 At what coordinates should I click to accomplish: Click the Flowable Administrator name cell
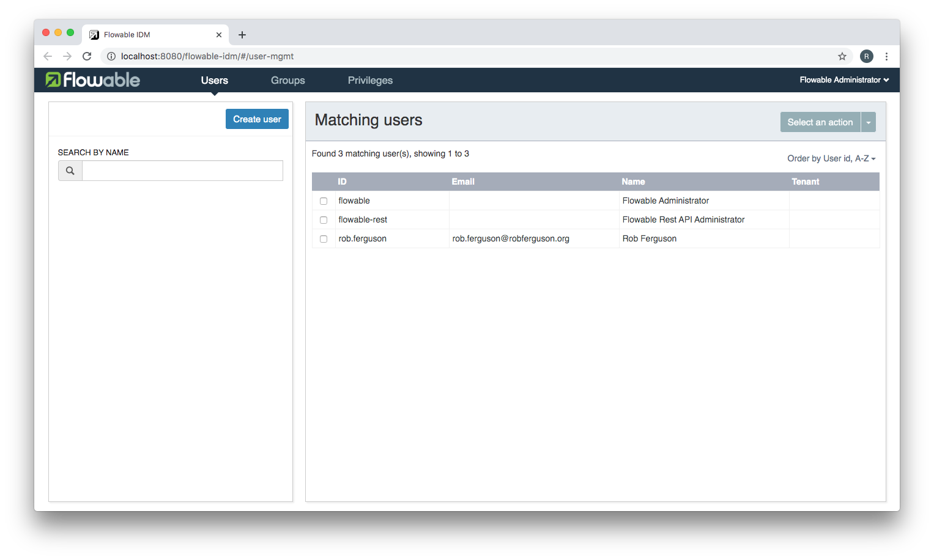(704, 201)
